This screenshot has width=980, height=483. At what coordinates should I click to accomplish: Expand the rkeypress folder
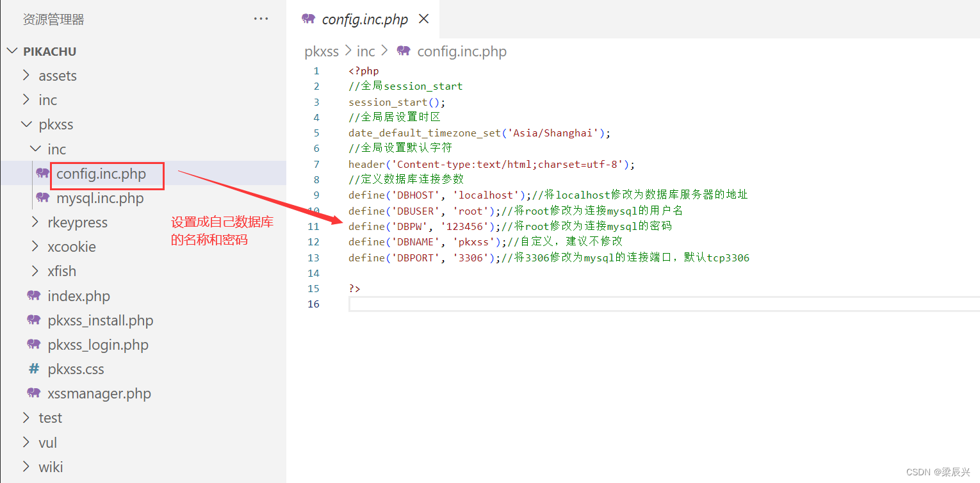coord(35,222)
